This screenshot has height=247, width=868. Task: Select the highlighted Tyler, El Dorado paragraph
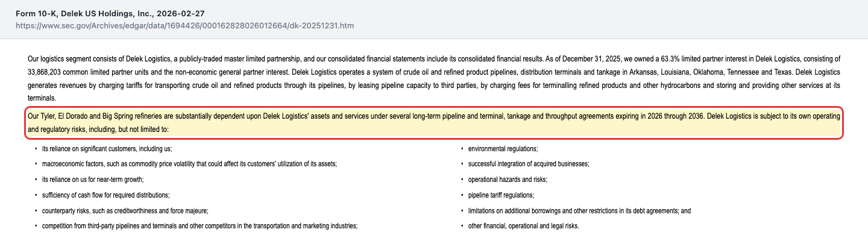[434, 123]
